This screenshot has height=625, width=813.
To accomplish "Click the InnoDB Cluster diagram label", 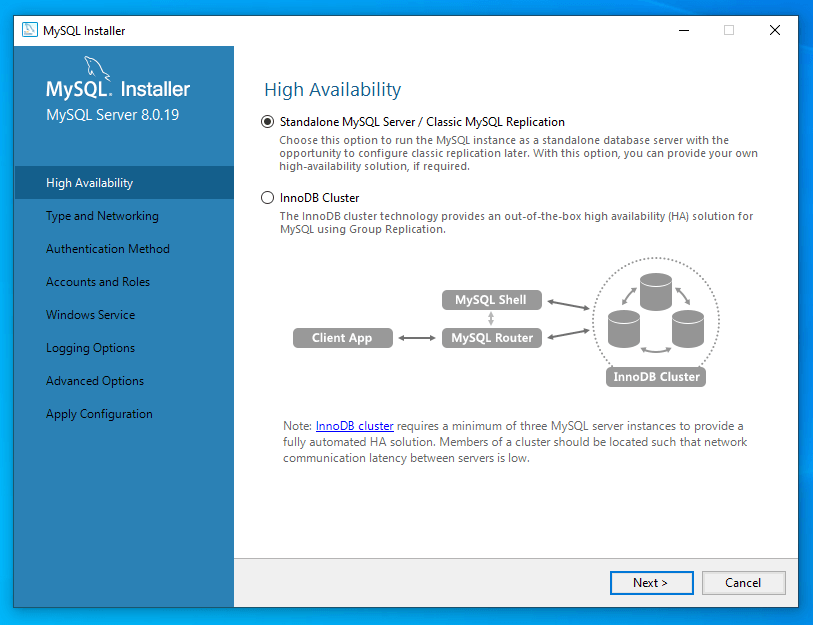I will point(656,377).
